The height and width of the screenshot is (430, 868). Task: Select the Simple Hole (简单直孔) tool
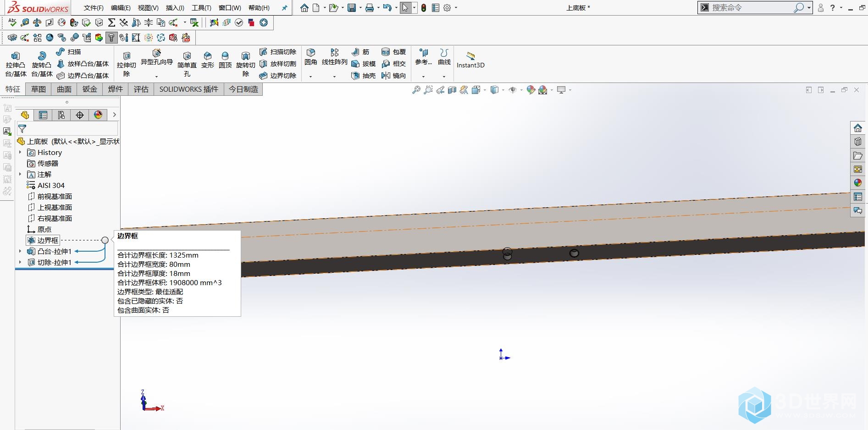[x=187, y=64]
